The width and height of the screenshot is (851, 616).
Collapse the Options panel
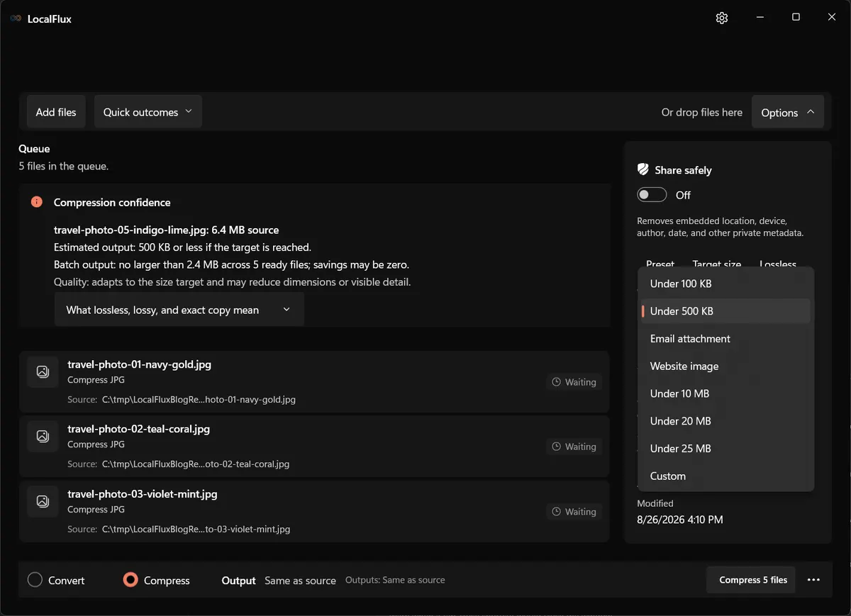pos(788,112)
